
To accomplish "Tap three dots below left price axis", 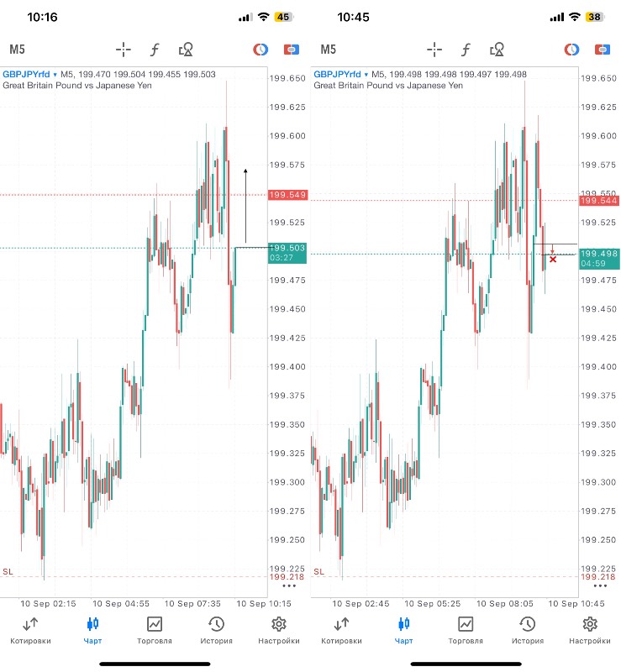I will pyautogui.click(x=289, y=585).
